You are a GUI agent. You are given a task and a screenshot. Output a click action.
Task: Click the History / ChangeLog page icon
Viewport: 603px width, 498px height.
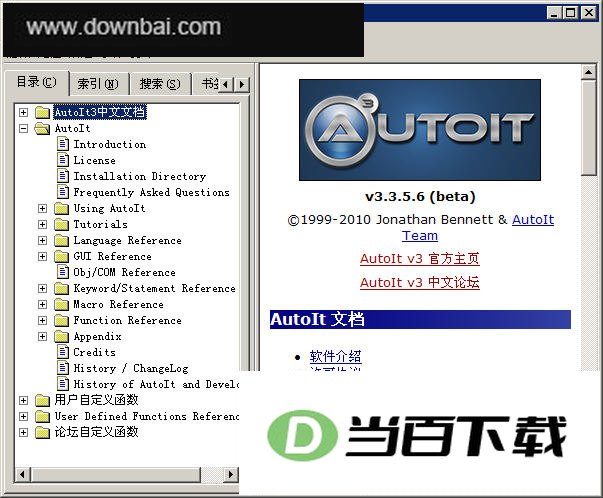tap(63, 368)
